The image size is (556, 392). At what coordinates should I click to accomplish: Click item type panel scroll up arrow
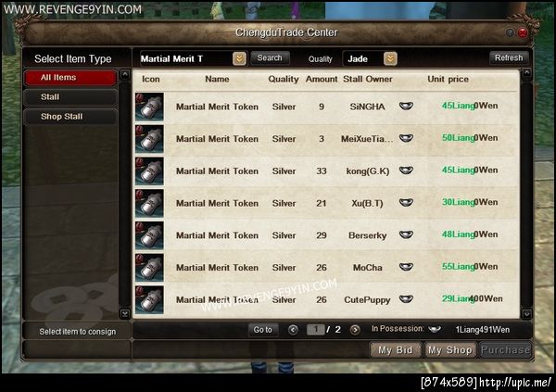[x=125, y=74]
